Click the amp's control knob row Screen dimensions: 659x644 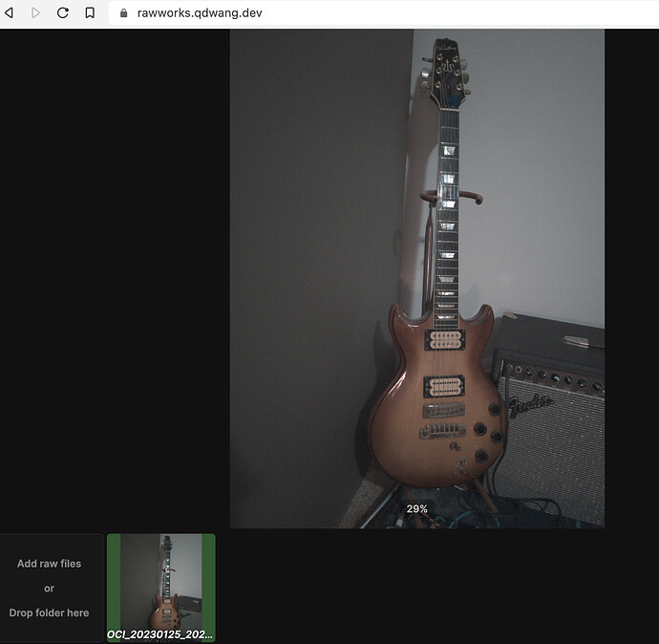[x=556, y=377]
